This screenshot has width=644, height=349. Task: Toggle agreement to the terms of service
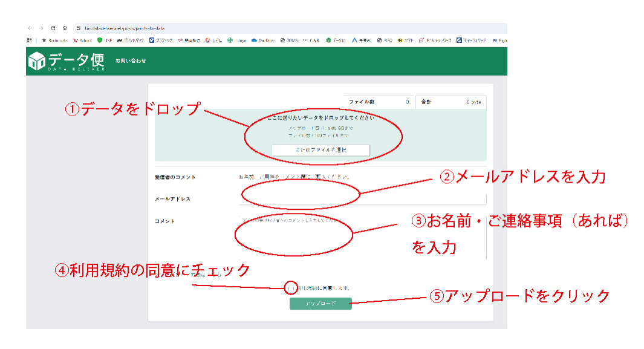[x=290, y=289]
